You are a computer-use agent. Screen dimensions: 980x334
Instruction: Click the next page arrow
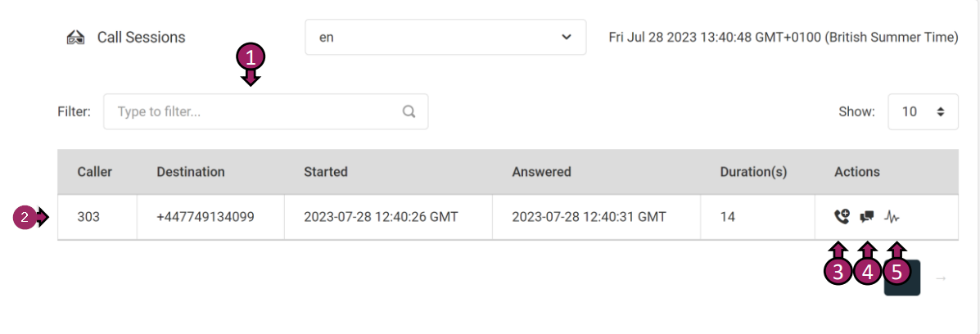click(x=941, y=278)
